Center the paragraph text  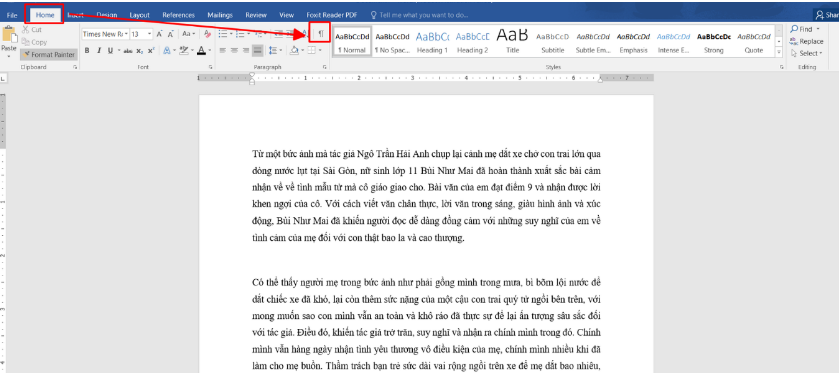[234, 50]
